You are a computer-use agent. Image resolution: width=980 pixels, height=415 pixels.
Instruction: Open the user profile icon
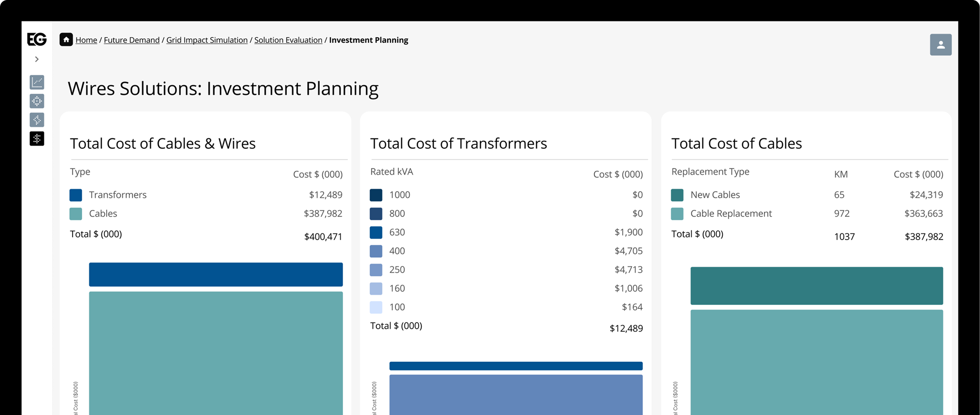941,45
